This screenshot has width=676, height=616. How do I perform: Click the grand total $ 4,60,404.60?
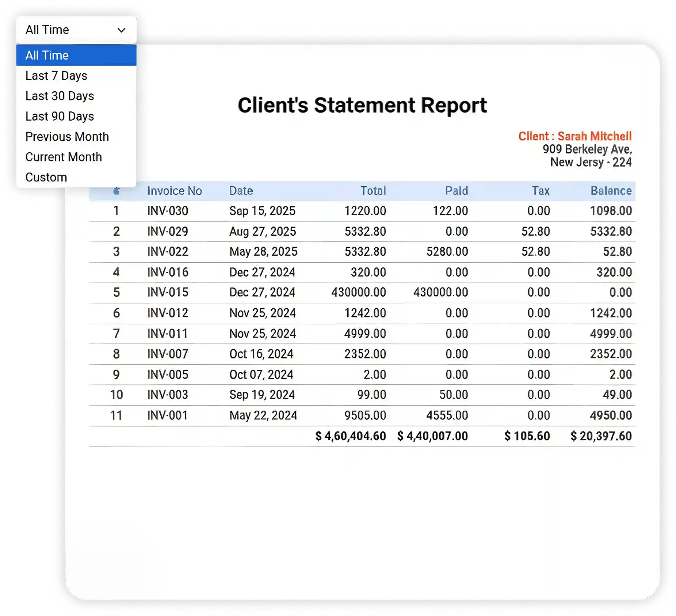point(351,436)
